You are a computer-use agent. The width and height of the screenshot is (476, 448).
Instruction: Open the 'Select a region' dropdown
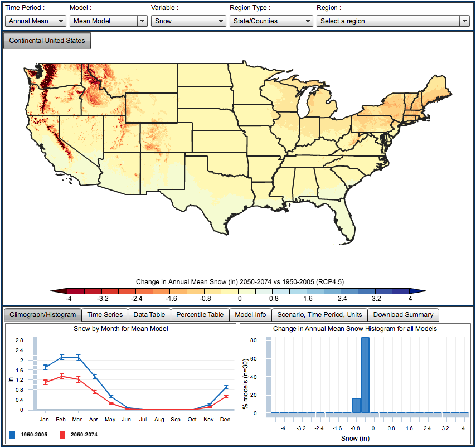tap(393, 21)
